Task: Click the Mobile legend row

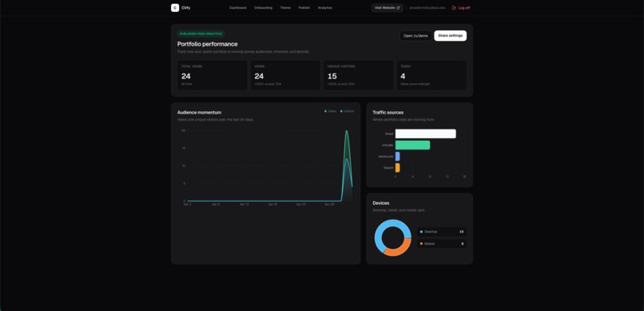Action: 442,244
